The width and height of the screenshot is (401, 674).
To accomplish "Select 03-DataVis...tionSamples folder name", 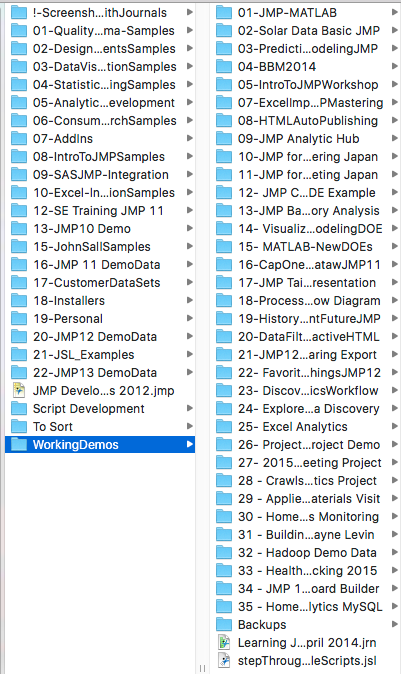I will coord(105,67).
